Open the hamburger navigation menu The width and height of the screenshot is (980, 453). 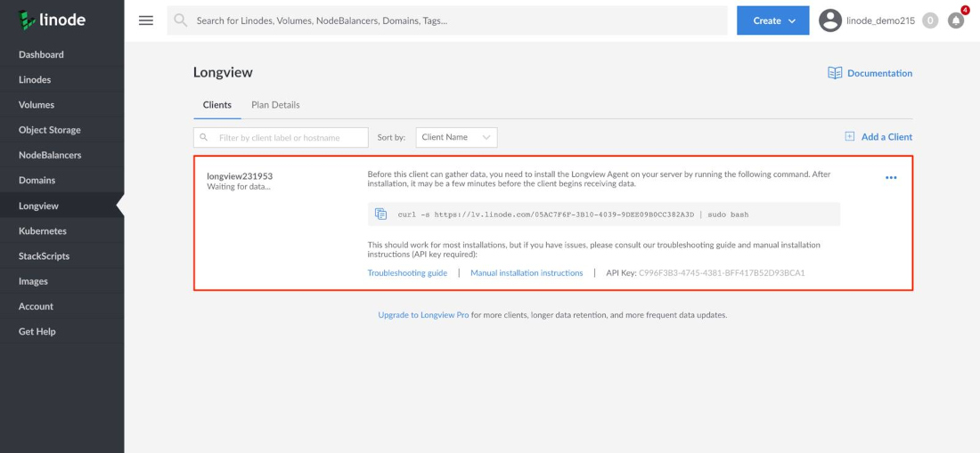[145, 20]
